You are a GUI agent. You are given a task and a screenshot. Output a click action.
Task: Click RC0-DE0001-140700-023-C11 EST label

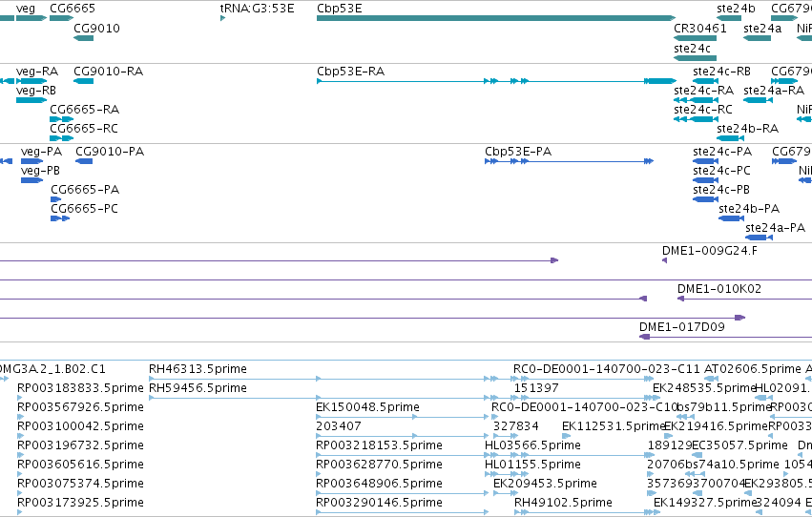pos(607,369)
